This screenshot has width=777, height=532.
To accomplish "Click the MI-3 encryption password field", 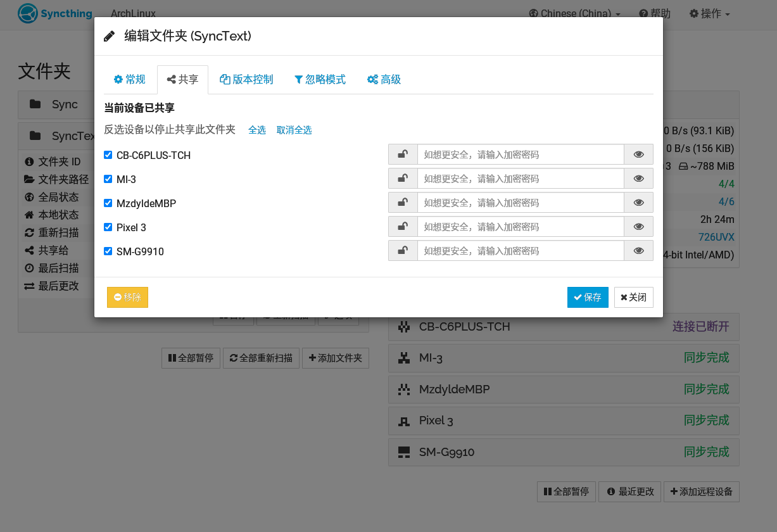I will pos(521,178).
